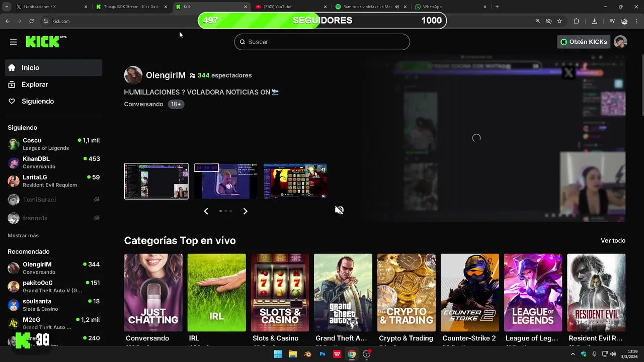The height and width of the screenshot is (362, 644).
Task: Unmute the featured stream preview
Action: coord(340,210)
